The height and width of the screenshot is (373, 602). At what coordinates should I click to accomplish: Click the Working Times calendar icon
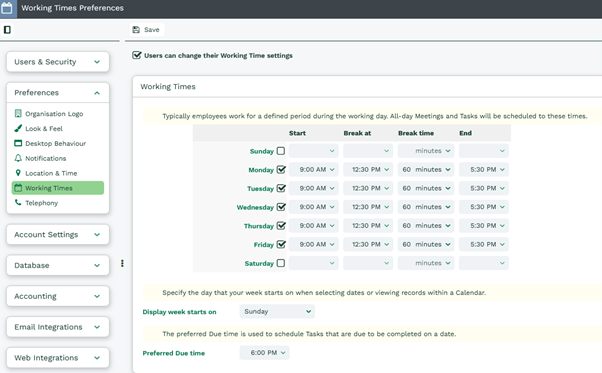[x=18, y=188]
